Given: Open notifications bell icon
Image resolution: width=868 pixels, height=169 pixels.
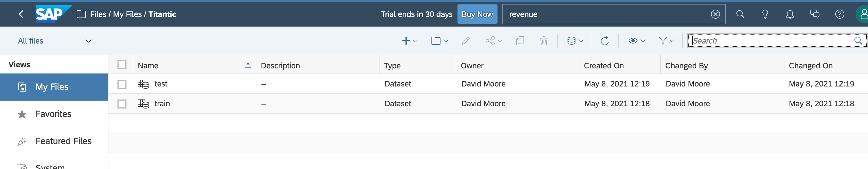Looking at the screenshot, I should tap(790, 14).
